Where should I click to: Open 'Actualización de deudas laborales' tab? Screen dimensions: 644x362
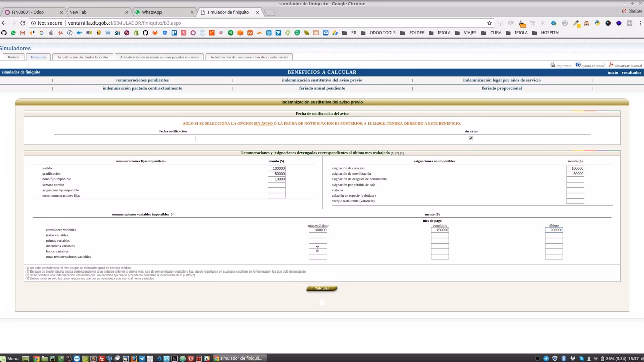point(83,57)
